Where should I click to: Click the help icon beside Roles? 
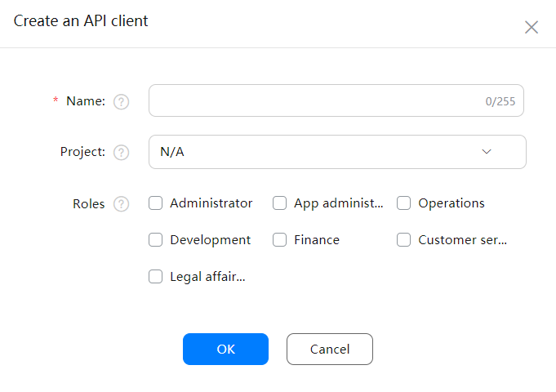click(122, 204)
